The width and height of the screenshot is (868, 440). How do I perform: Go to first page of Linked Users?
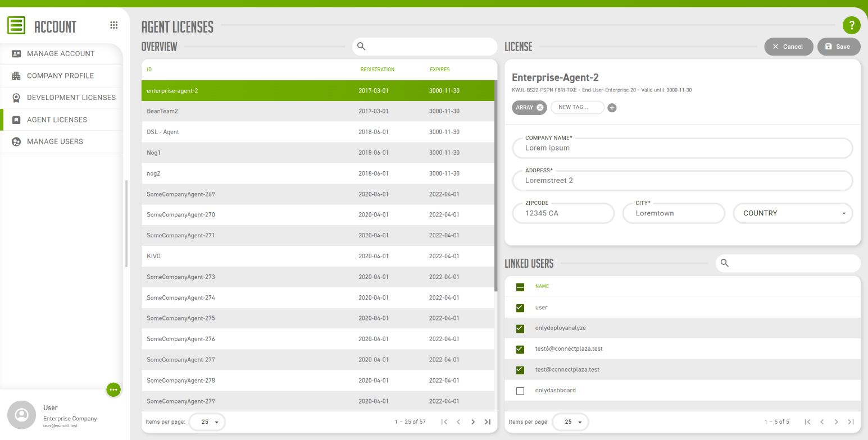point(808,422)
